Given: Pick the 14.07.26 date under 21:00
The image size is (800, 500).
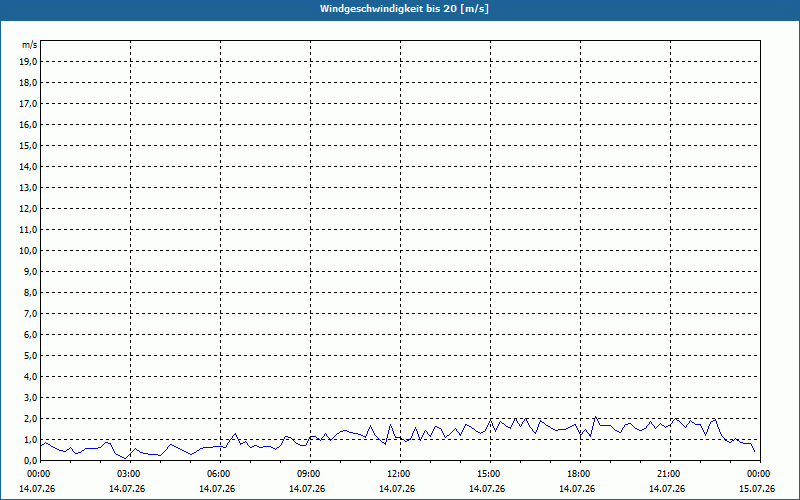Looking at the screenshot, I should pyautogui.click(x=667, y=489).
